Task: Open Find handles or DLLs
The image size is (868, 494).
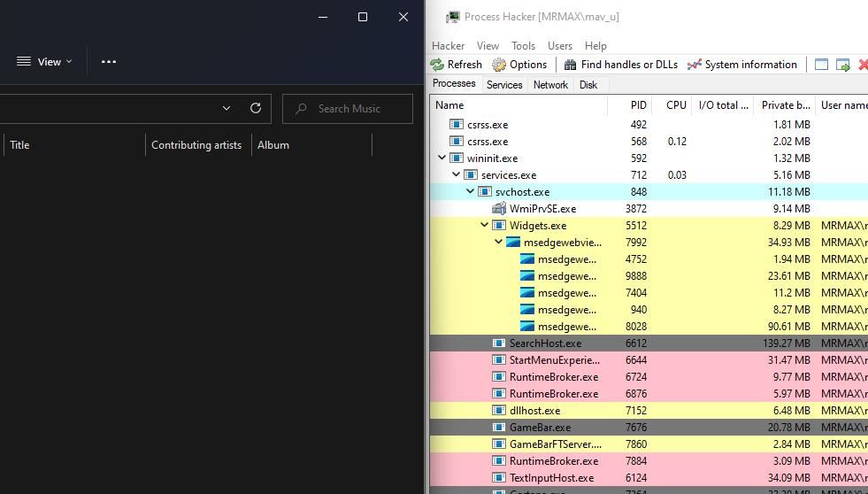Action: (620, 65)
